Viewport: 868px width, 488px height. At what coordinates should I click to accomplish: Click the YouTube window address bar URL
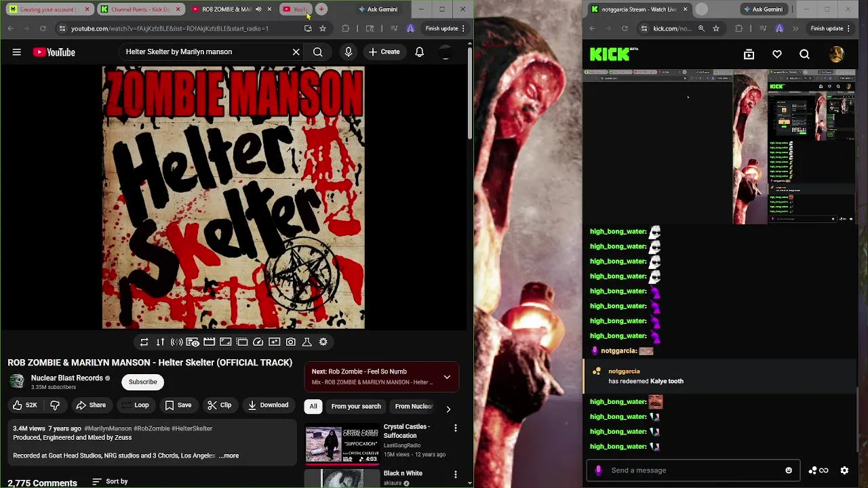click(170, 28)
